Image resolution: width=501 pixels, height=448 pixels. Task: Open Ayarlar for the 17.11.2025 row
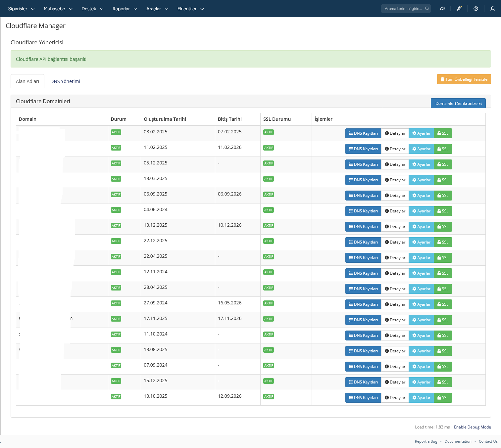click(421, 320)
